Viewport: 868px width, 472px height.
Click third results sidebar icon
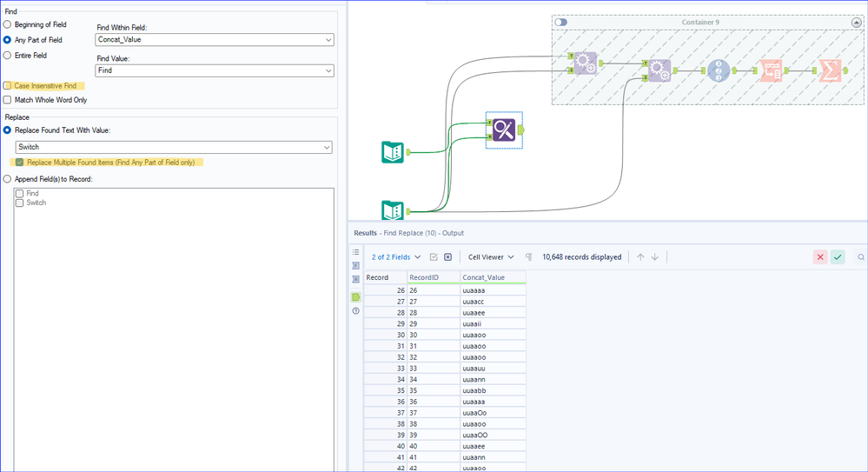(x=356, y=279)
